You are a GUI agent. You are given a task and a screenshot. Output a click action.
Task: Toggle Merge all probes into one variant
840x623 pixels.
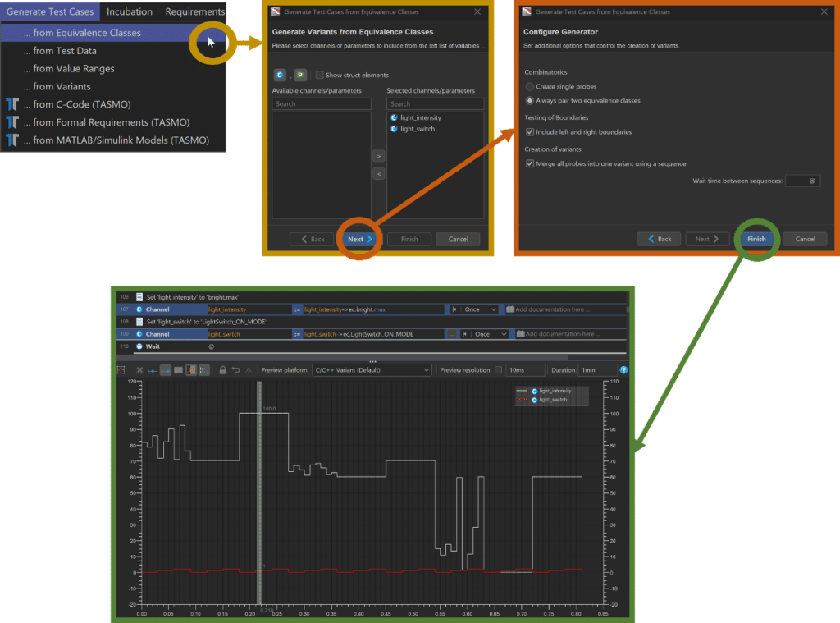530,163
